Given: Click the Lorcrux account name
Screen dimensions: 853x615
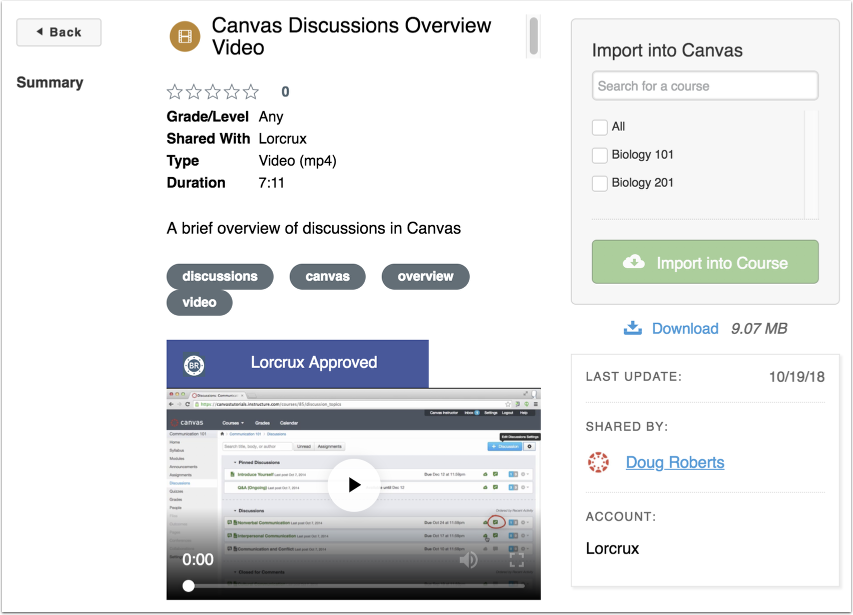Looking at the screenshot, I should click(x=613, y=548).
